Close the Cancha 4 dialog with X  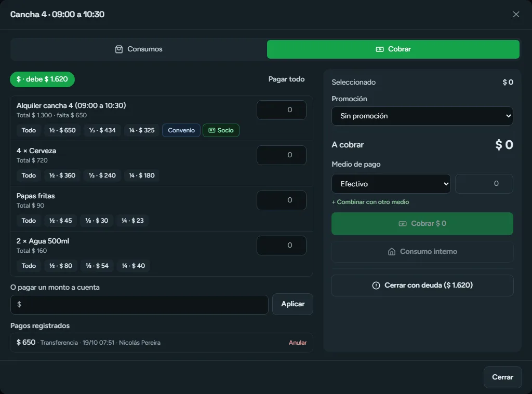point(516,14)
